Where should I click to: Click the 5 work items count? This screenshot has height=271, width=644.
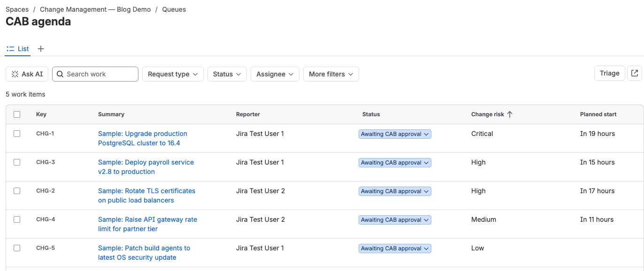pyautogui.click(x=25, y=94)
